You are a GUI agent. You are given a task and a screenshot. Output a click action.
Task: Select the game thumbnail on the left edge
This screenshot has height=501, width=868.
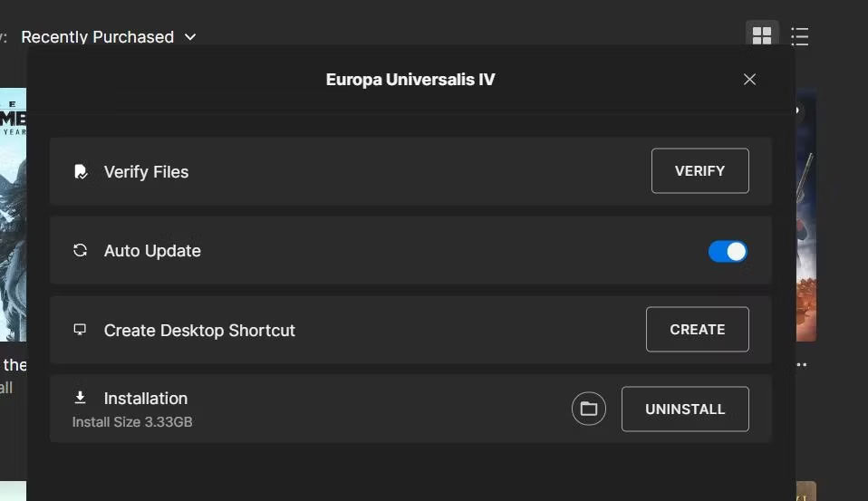[x=13, y=214]
